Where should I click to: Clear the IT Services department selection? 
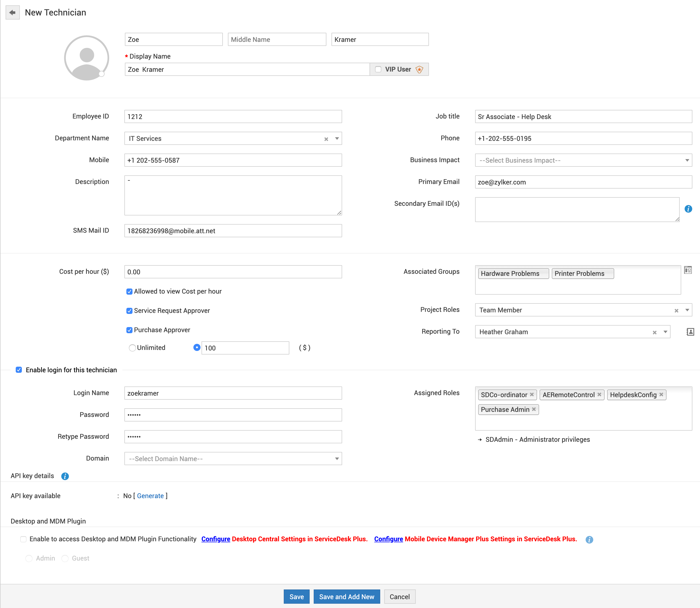point(326,139)
